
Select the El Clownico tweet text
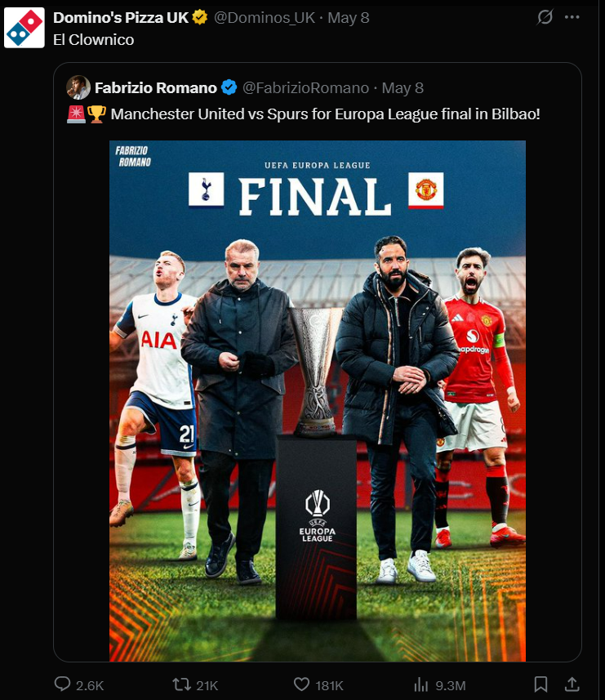94,40
